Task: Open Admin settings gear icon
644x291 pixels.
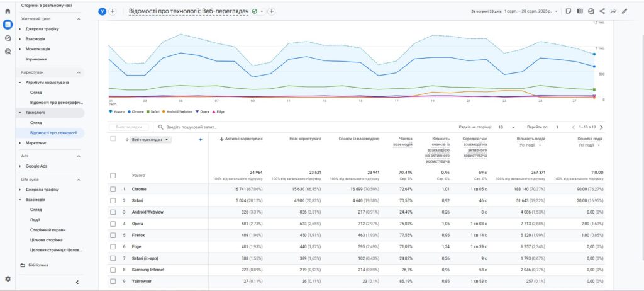Action: [8, 278]
